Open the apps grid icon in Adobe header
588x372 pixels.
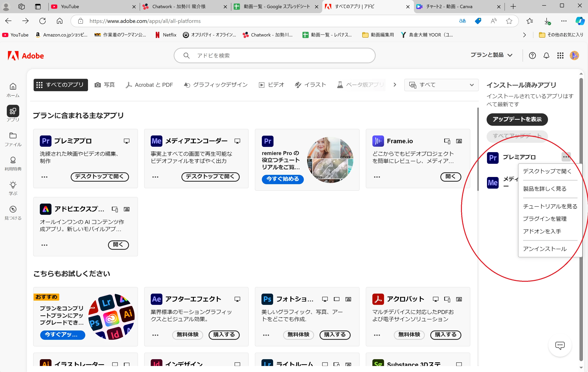[560, 56]
